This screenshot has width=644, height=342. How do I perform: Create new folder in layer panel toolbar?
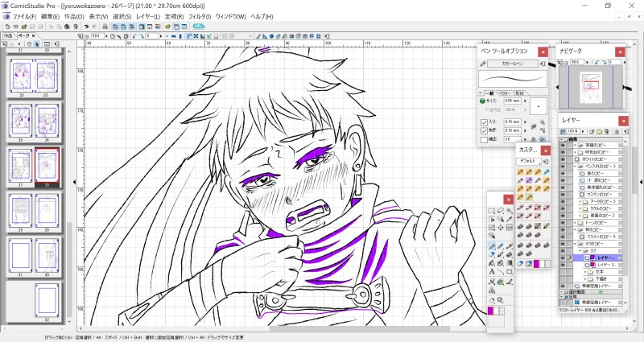coord(599,131)
